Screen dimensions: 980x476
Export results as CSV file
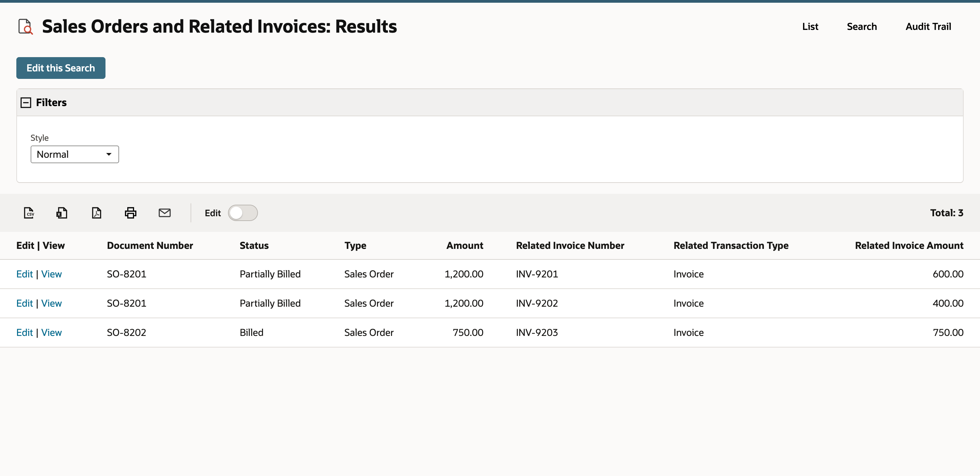(x=29, y=213)
